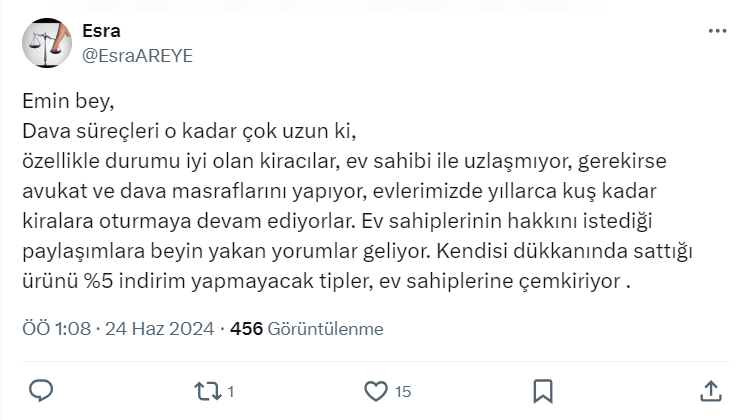Open the three-dot more options menu
The image size is (741, 420).
point(717,32)
